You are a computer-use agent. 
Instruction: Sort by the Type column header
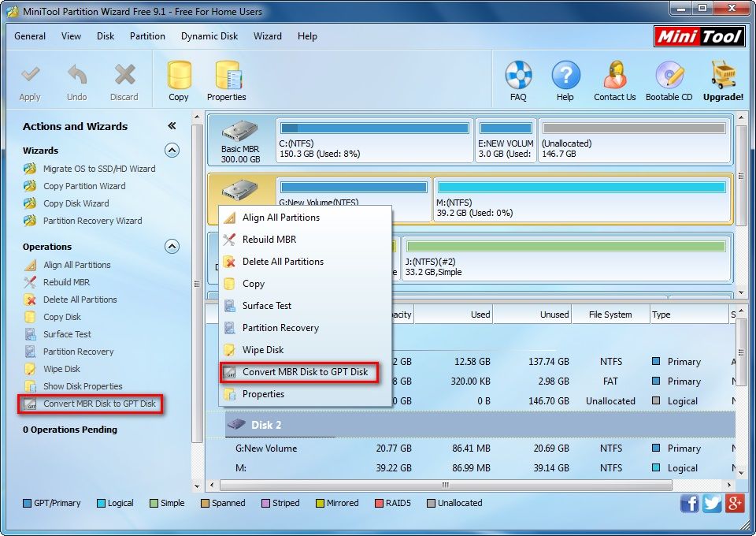click(x=688, y=315)
